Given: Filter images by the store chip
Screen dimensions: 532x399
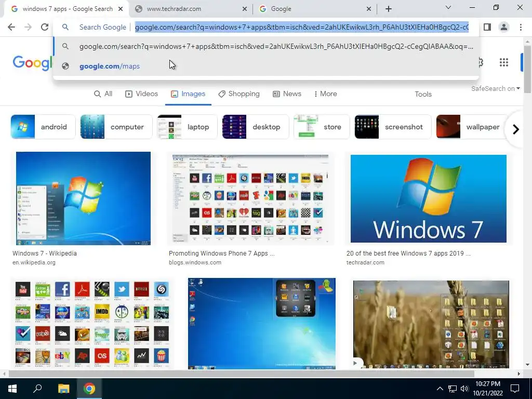Looking at the screenshot, I should click(x=322, y=127).
